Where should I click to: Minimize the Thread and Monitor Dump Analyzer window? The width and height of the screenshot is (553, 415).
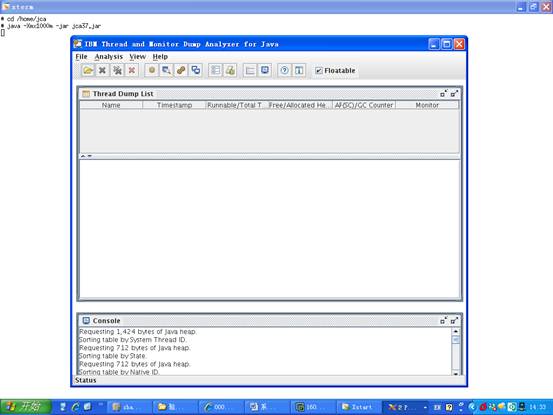434,44
